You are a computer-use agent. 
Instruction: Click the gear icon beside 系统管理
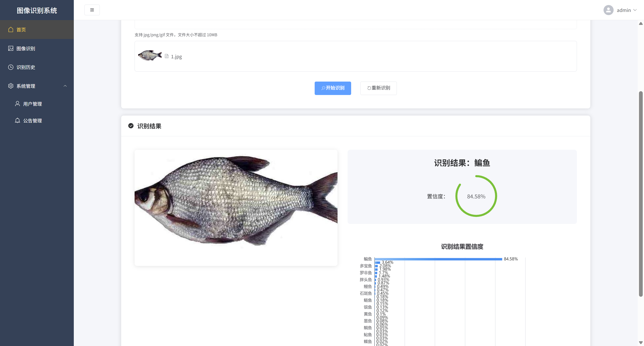tap(11, 86)
